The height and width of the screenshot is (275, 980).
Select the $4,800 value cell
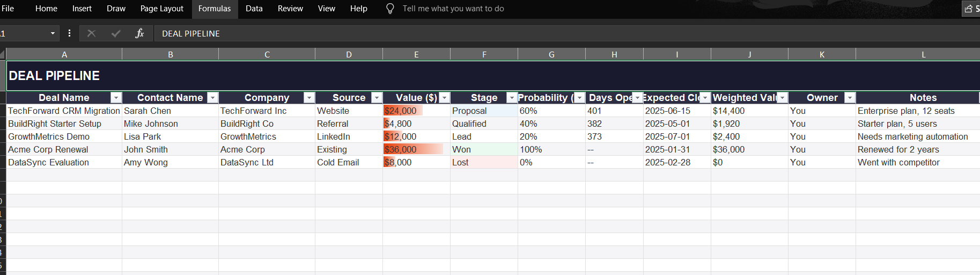tap(416, 124)
